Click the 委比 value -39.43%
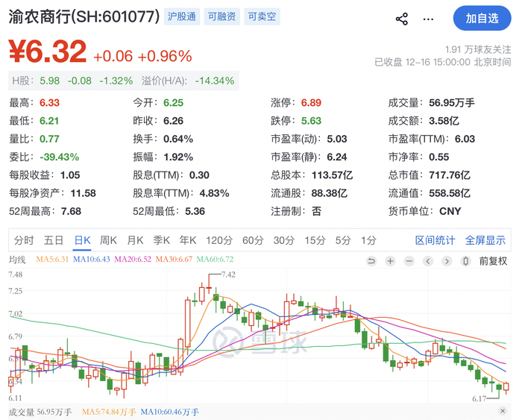 click(59, 157)
